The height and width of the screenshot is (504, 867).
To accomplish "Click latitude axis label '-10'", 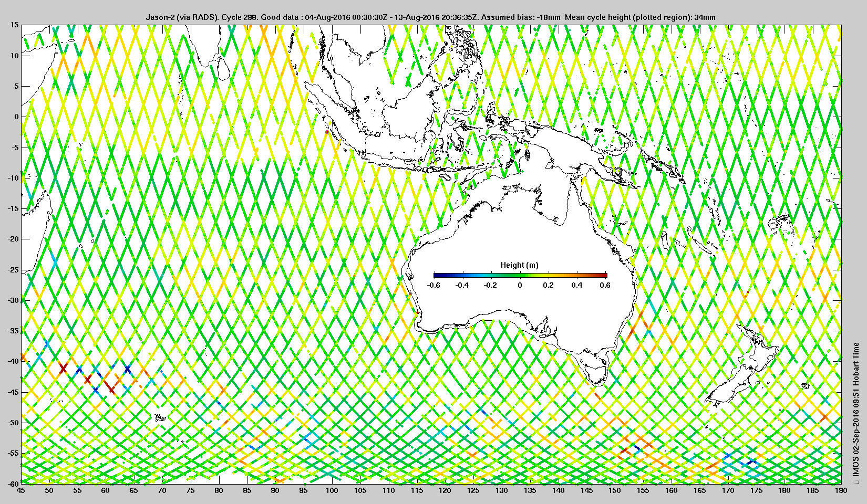I will pos(13,178).
